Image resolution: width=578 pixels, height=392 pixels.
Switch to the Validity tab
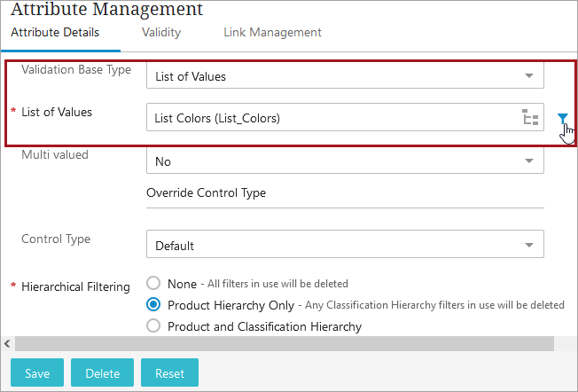tap(161, 33)
